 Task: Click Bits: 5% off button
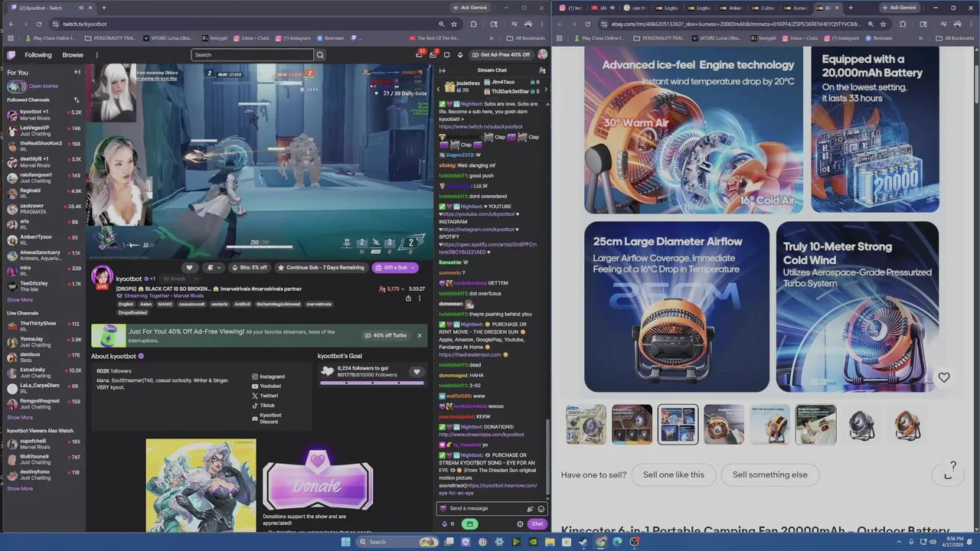coord(250,268)
